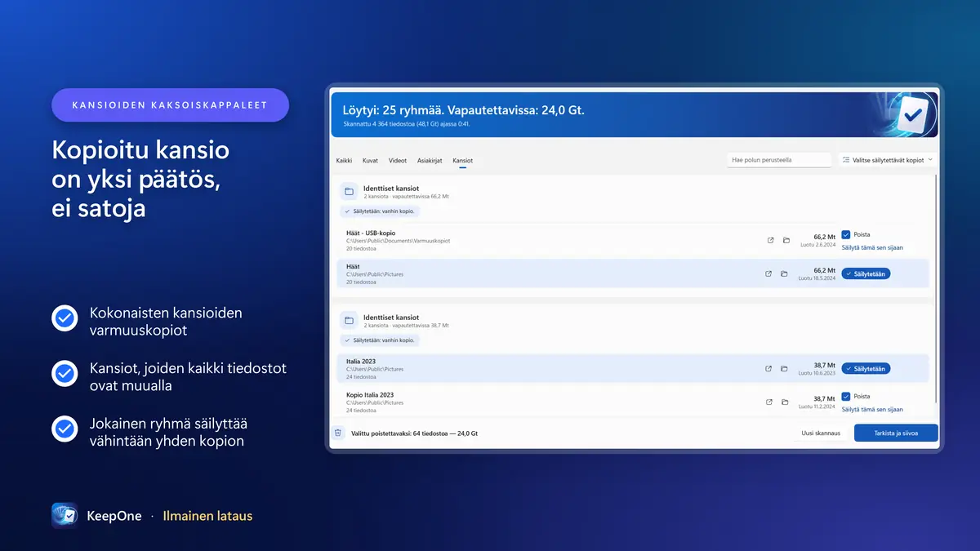Switch to the Kuvat tab
Viewport: 980px width, 551px height.
point(370,161)
